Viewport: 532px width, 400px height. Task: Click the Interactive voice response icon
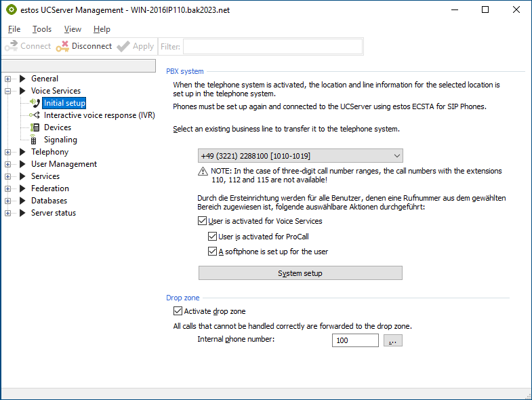click(35, 115)
